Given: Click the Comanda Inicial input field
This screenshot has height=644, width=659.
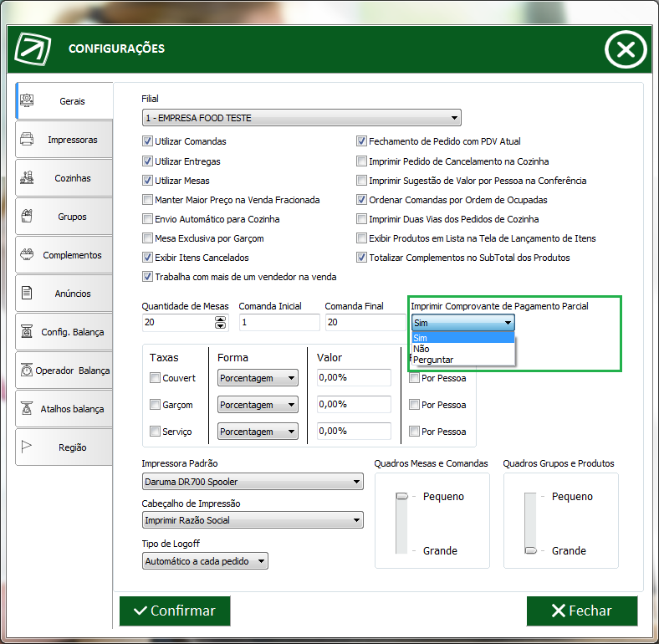Looking at the screenshot, I should pos(279,323).
